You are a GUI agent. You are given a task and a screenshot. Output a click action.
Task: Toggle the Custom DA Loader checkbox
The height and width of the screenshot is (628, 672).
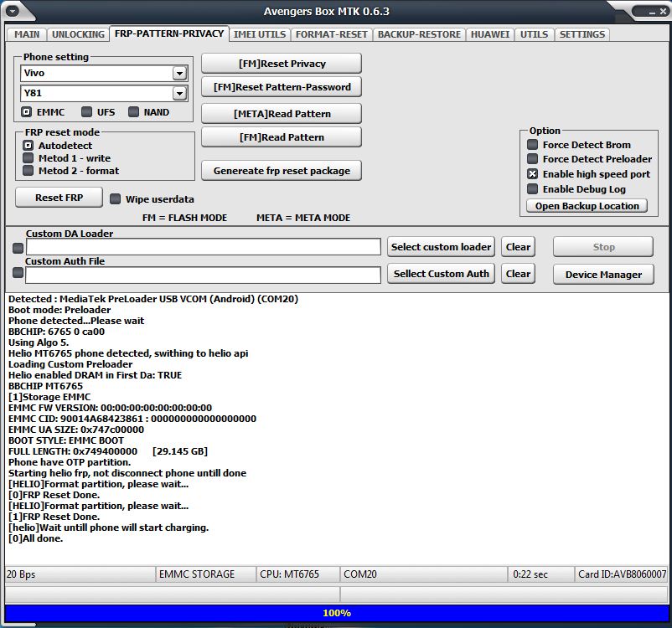tap(18, 249)
